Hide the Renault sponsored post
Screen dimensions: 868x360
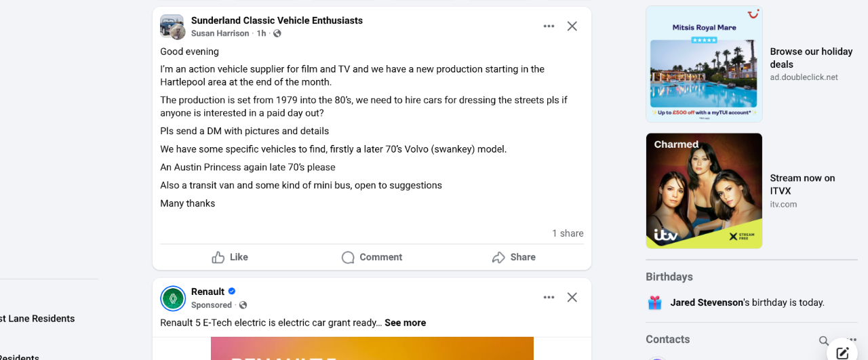click(x=572, y=298)
